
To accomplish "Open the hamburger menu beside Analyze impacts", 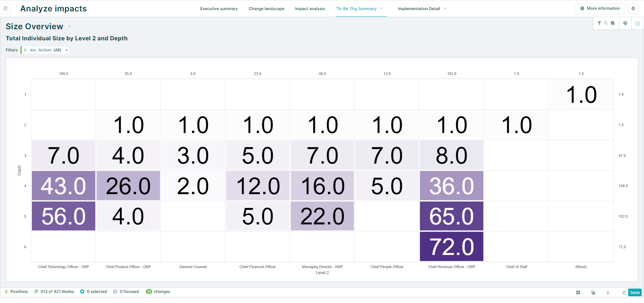I will (5, 8).
